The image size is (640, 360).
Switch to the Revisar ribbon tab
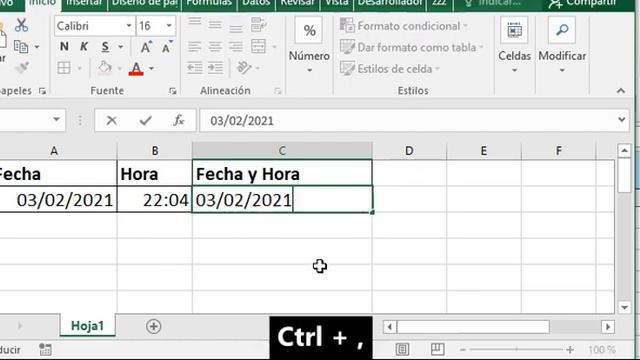[x=298, y=3]
